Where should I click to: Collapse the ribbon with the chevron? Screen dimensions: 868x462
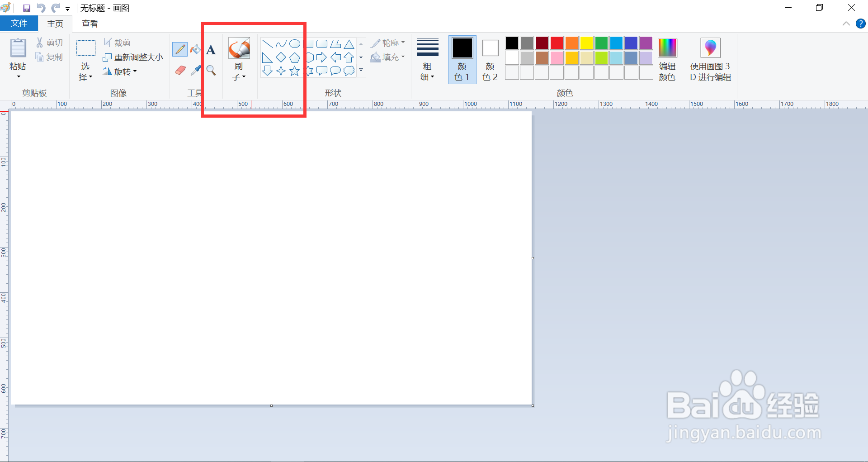coord(846,24)
